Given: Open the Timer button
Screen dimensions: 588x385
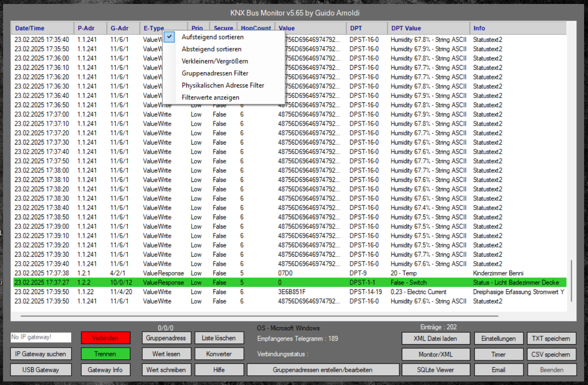Looking at the screenshot, I should pos(498,354).
